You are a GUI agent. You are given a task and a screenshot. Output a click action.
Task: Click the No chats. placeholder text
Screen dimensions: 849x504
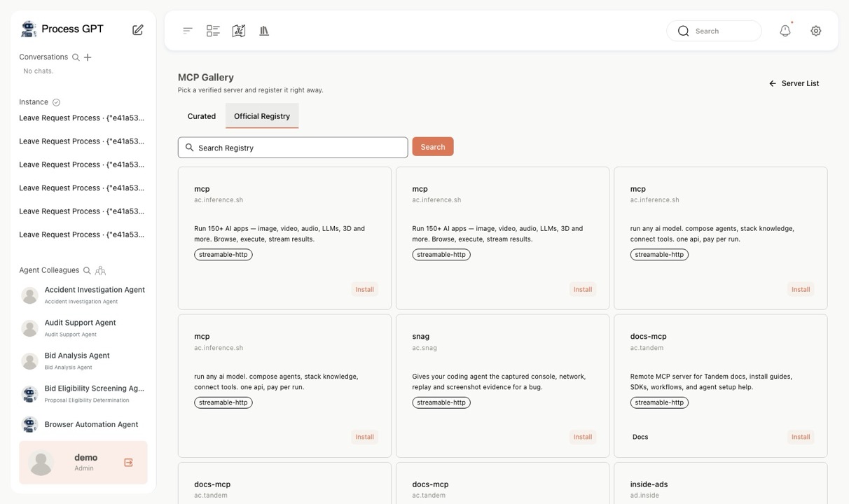[x=39, y=71]
